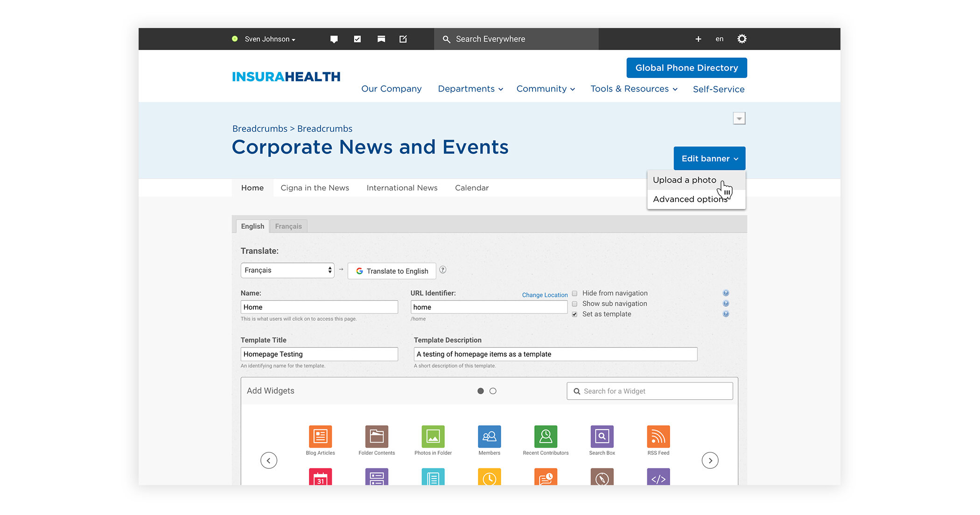Click the Search for a Widget field
980x515 pixels.
650,391
